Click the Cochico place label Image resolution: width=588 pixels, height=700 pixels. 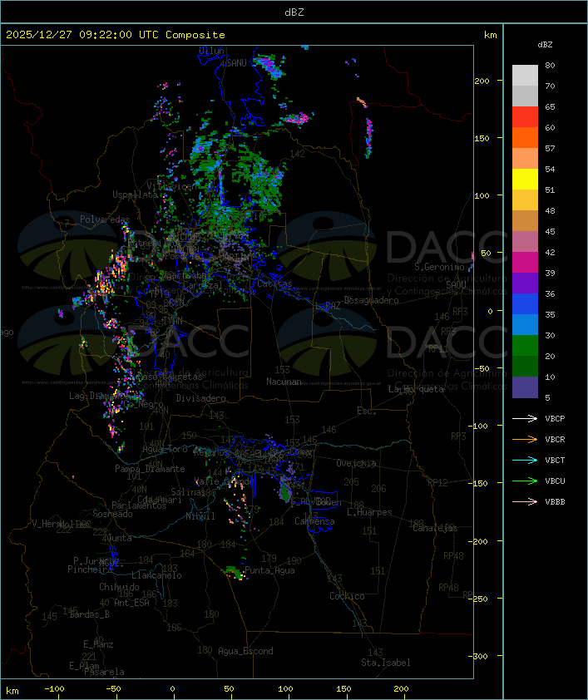(347, 596)
